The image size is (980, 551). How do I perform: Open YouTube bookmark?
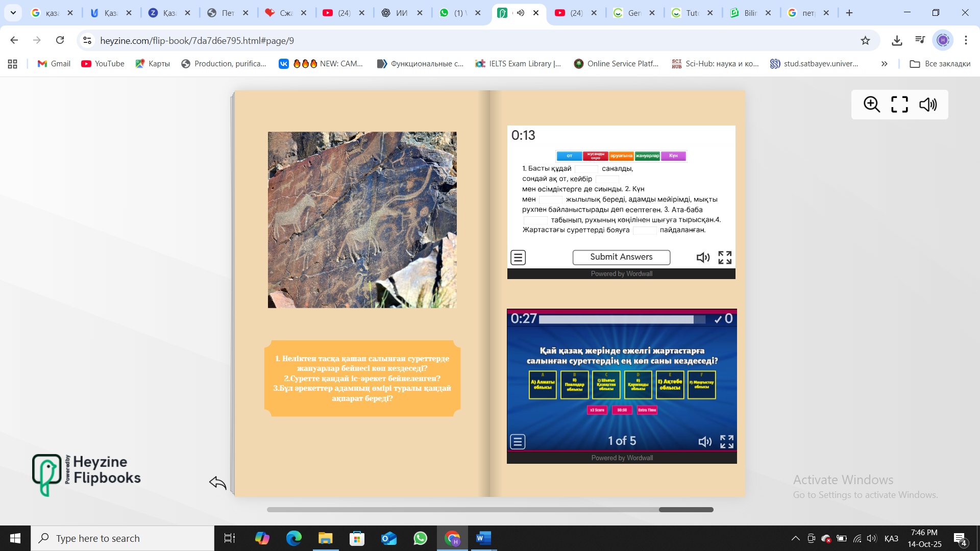pyautogui.click(x=103, y=64)
